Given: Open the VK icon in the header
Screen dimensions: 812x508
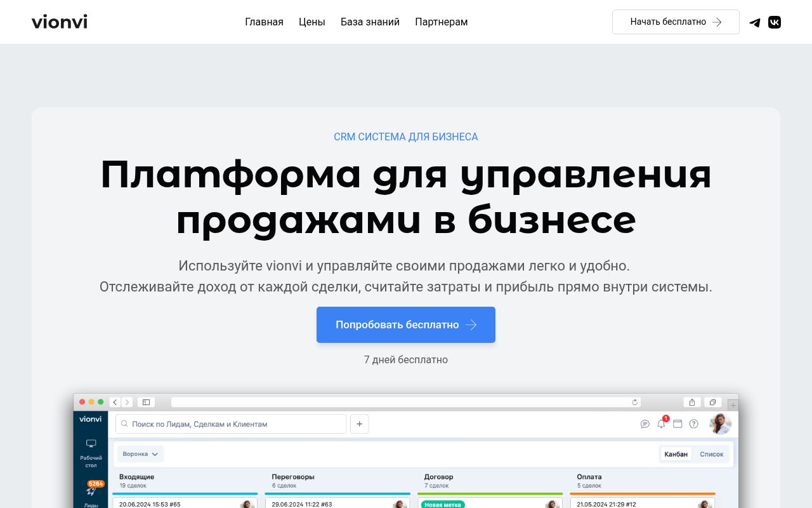Looking at the screenshot, I should click(775, 22).
